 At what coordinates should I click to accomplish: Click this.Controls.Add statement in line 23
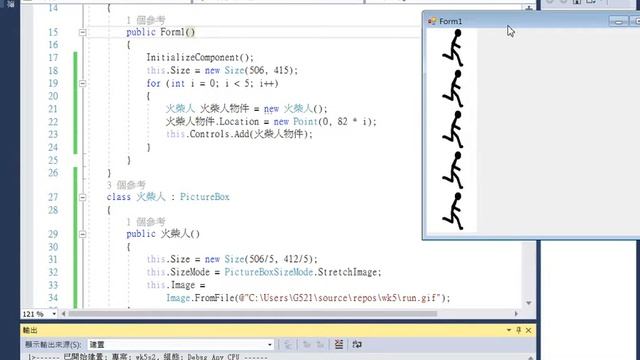click(x=239, y=134)
